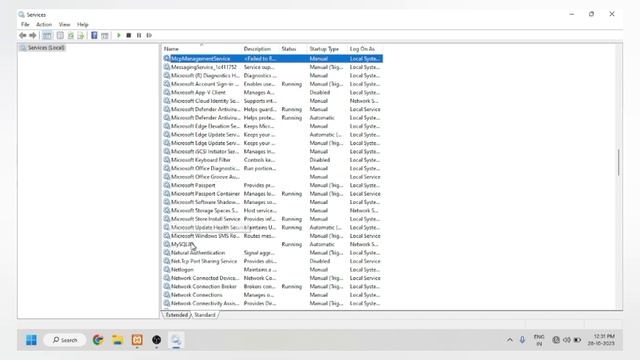Open the orange XAMPP taskbar icon
640x360 pixels.
pyautogui.click(x=137, y=340)
